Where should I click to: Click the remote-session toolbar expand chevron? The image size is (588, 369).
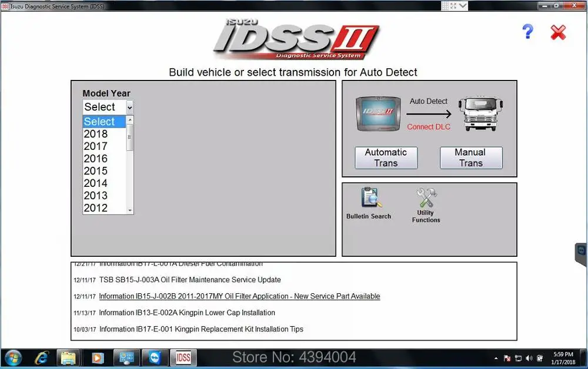tap(463, 6)
